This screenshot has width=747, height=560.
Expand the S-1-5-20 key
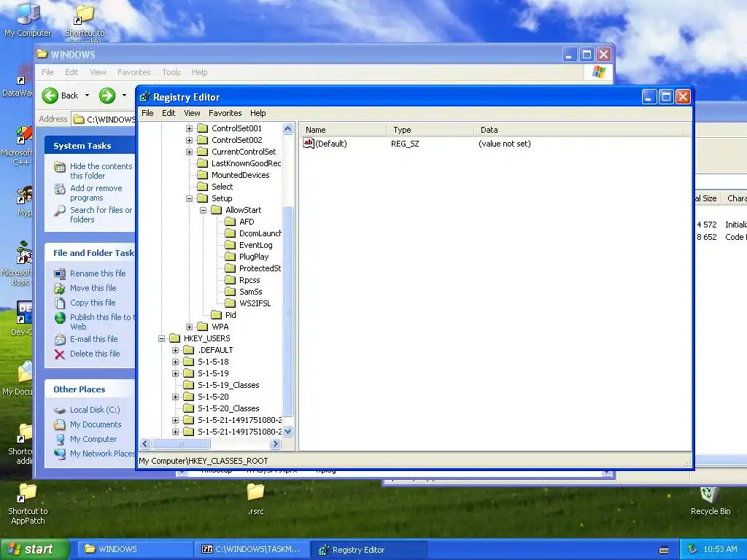(x=175, y=397)
